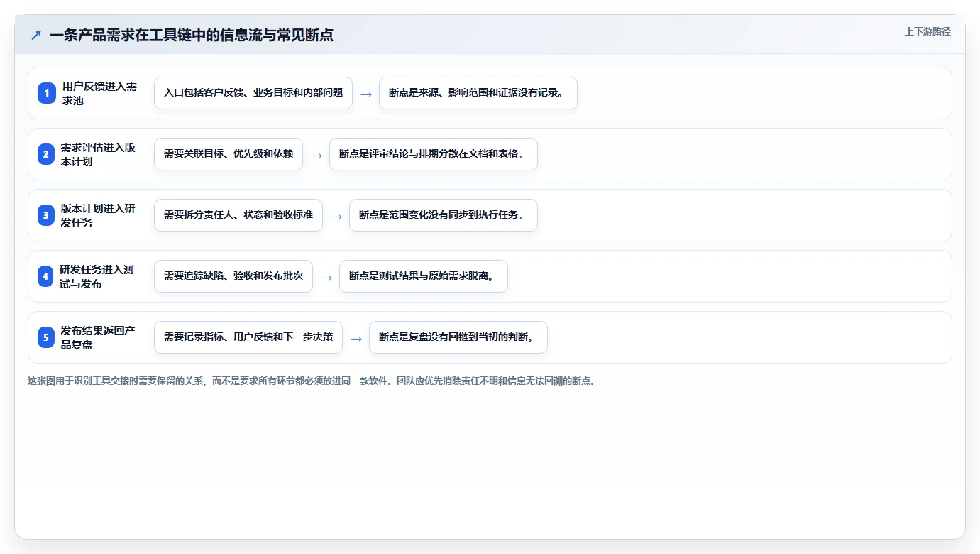Select the step 5 number badge

pos(47,337)
